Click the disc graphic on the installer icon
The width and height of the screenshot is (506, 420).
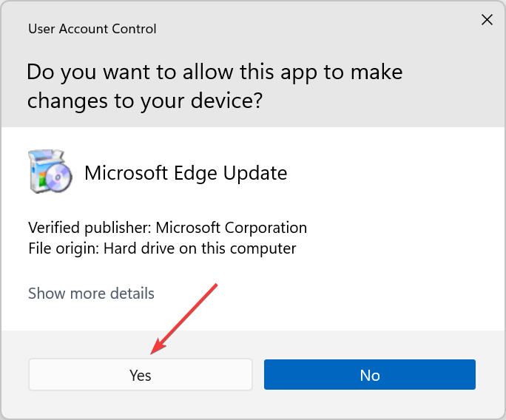point(58,177)
